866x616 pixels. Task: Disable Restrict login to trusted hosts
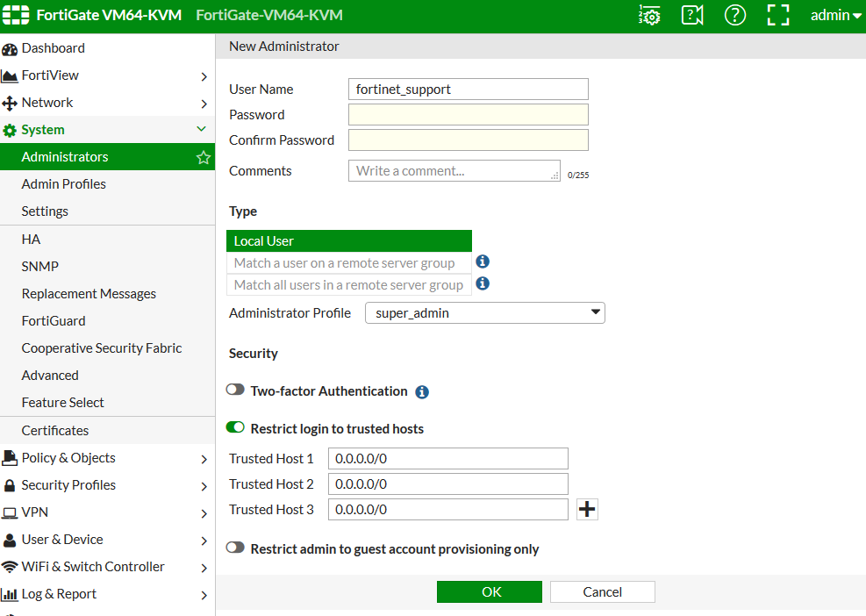coord(235,428)
